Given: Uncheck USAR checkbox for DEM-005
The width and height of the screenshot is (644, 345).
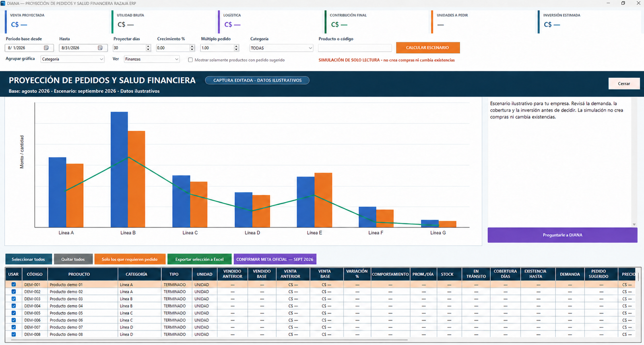Looking at the screenshot, I should (x=14, y=313).
